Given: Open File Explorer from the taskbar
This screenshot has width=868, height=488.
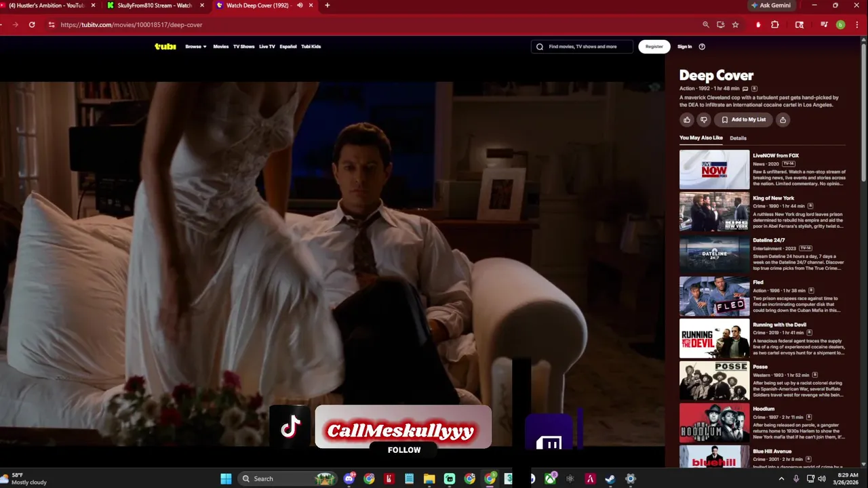Looking at the screenshot, I should pyautogui.click(x=429, y=479).
